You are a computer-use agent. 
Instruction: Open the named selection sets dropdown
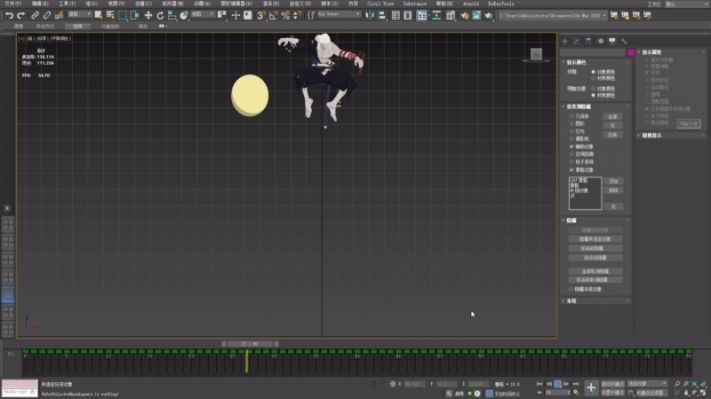click(339, 15)
